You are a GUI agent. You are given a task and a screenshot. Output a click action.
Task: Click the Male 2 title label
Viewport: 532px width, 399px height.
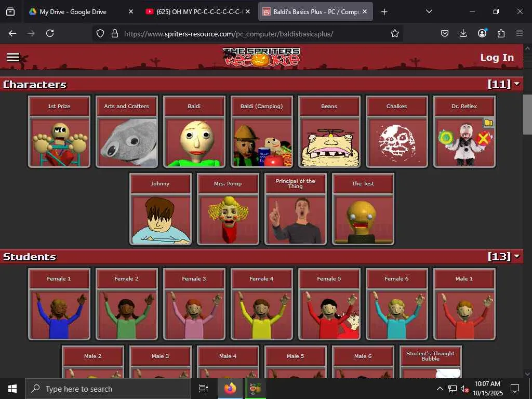pyautogui.click(x=92, y=356)
